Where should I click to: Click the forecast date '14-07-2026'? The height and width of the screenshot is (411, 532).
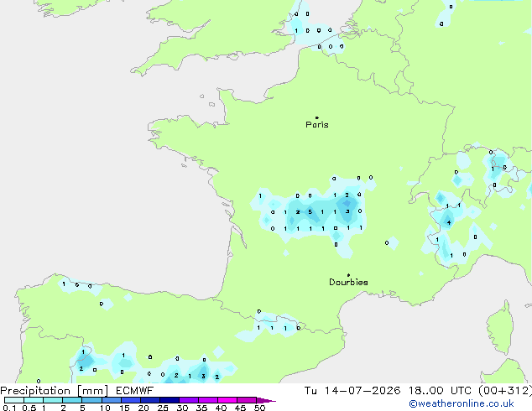362,391
